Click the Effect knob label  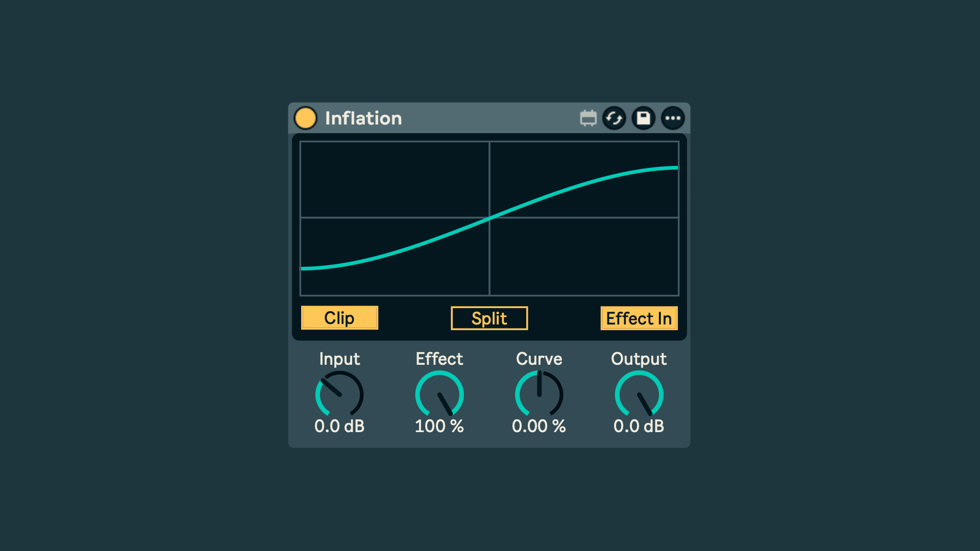439,359
